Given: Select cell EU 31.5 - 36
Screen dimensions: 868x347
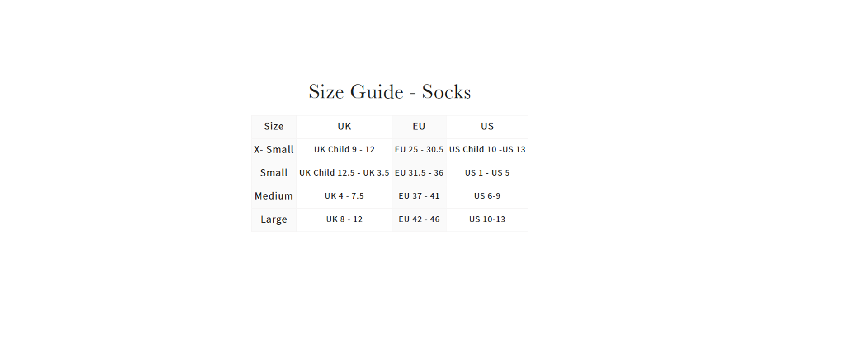Looking at the screenshot, I should point(419,173).
